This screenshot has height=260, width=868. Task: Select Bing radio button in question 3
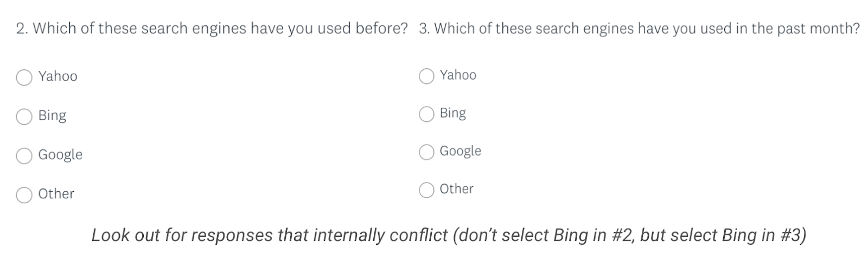pos(427,114)
